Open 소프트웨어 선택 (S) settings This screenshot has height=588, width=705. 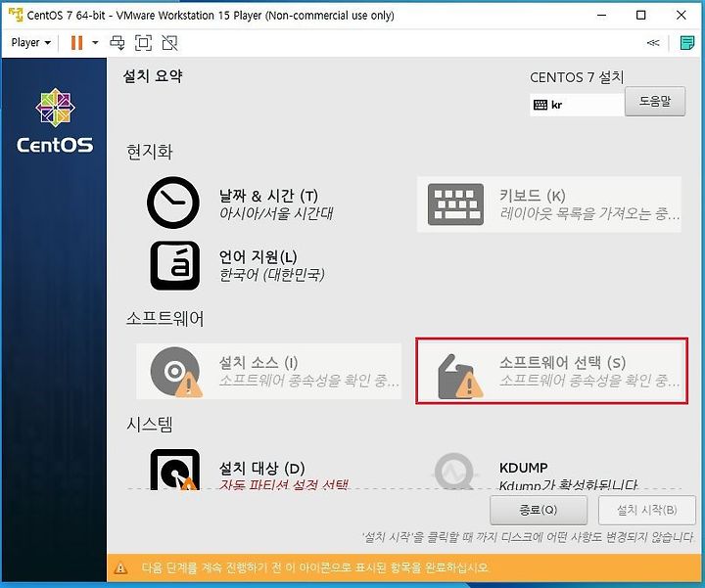[562, 363]
